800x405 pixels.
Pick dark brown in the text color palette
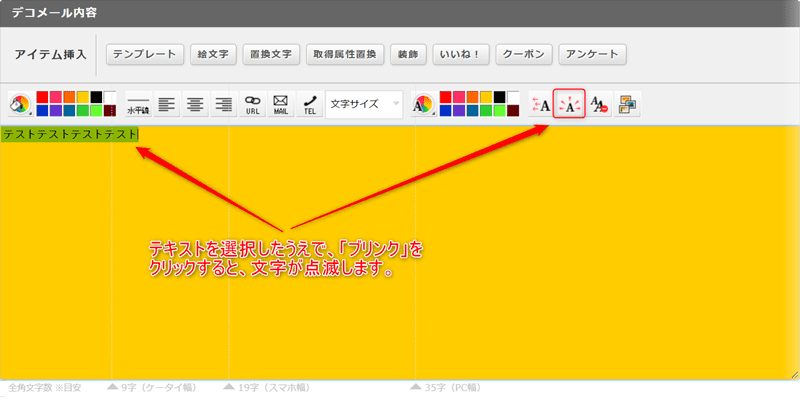pos(513,111)
